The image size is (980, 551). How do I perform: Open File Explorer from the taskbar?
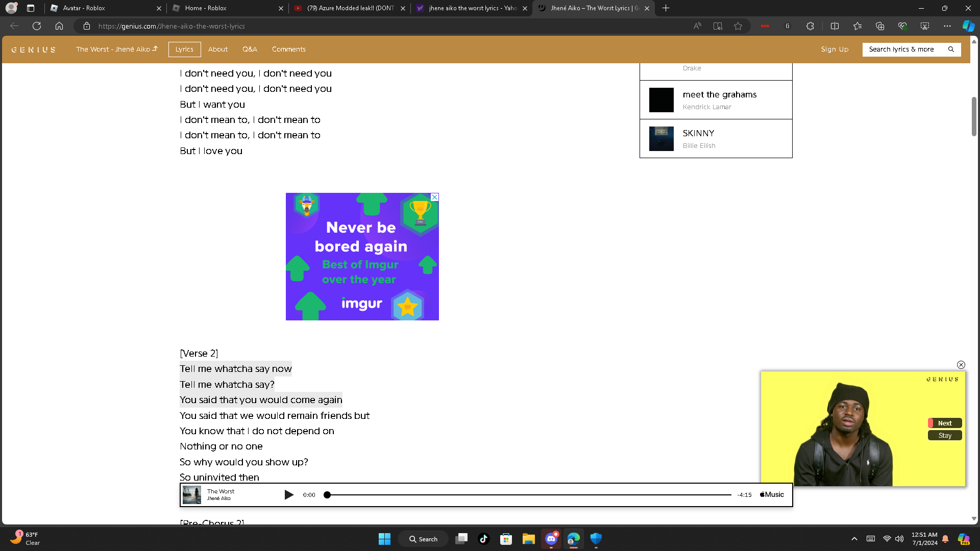(x=529, y=539)
